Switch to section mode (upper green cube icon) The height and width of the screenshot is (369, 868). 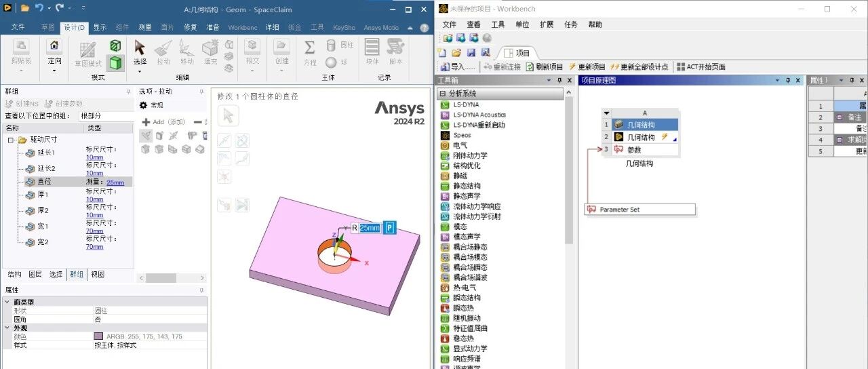coord(116,45)
